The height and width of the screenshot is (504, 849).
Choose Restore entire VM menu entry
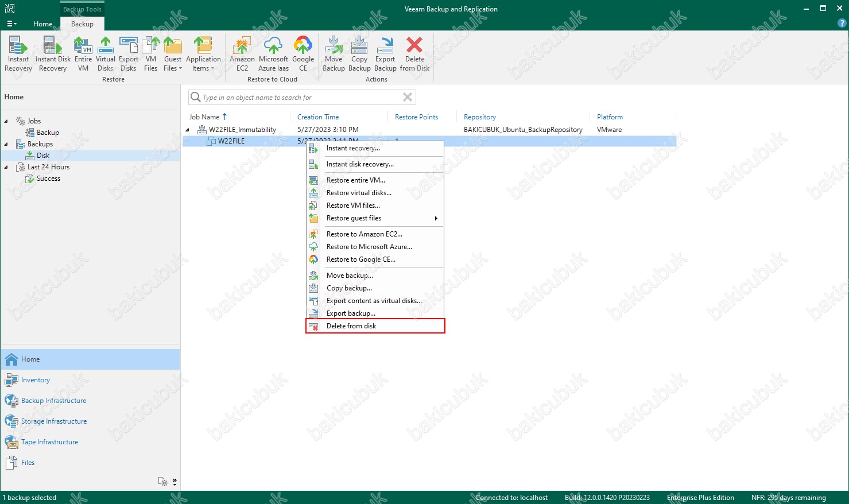(375, 180)
